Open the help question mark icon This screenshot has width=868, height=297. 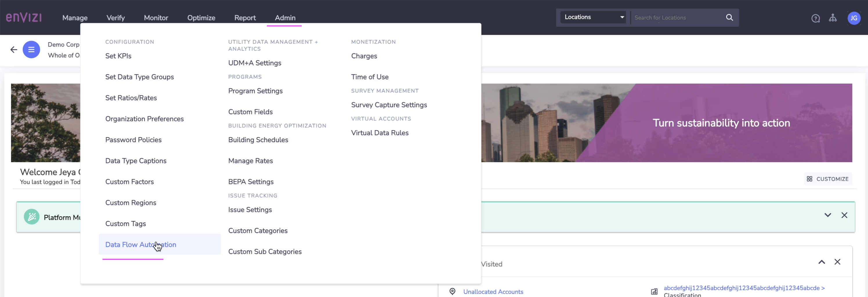point(815,18)
